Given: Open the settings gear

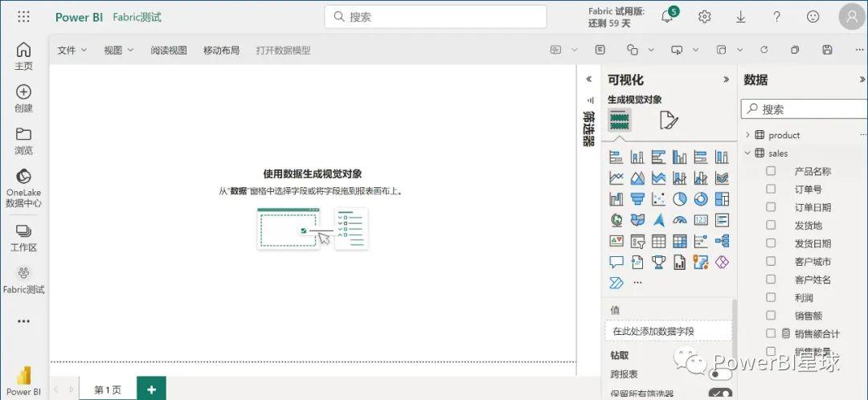Looking at the screenshot, I should pyautogui.click(x=704, y=17).
